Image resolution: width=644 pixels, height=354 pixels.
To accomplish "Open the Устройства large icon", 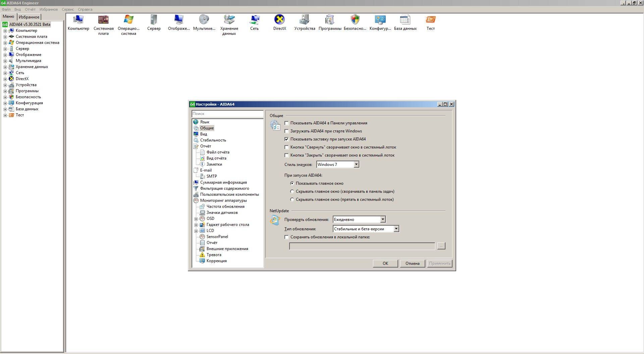I will (305, 22).
